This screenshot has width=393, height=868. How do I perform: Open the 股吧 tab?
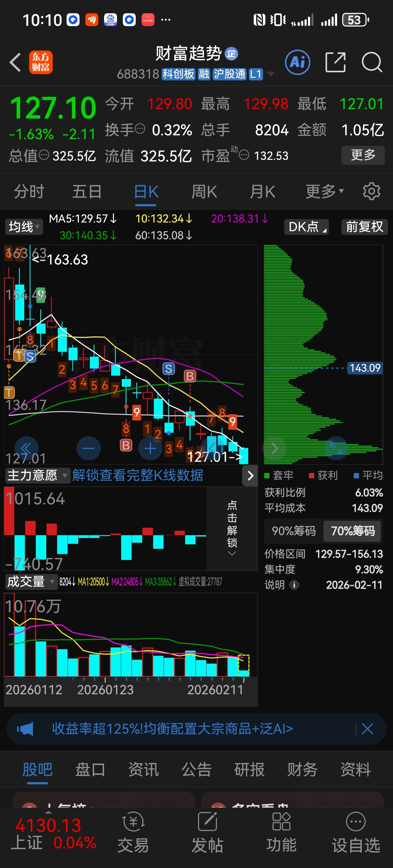[37, 770]
